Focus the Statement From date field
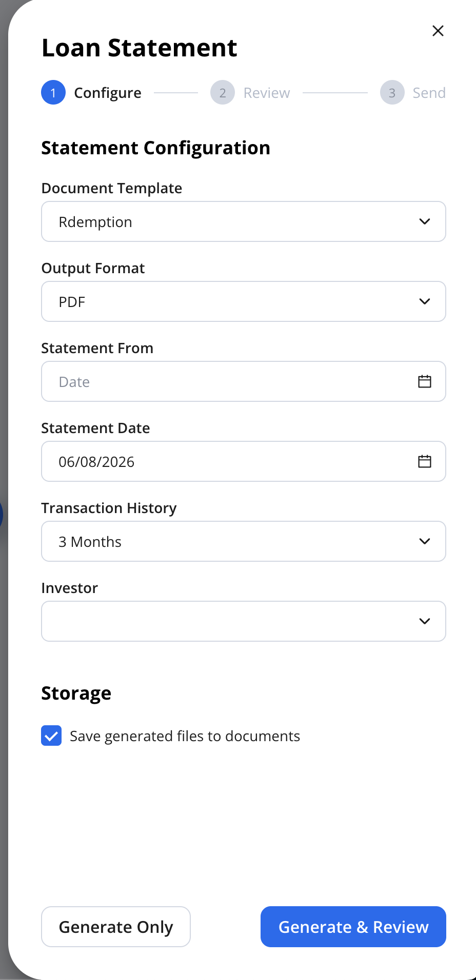Screen dimensions: 476x980 (x=244, y=381)
